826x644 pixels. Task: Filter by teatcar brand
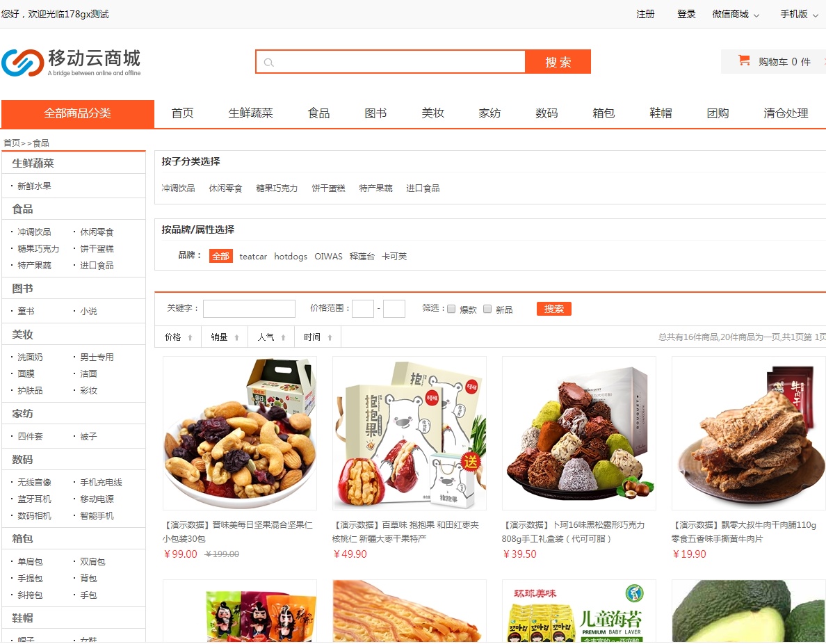(253, 256)
